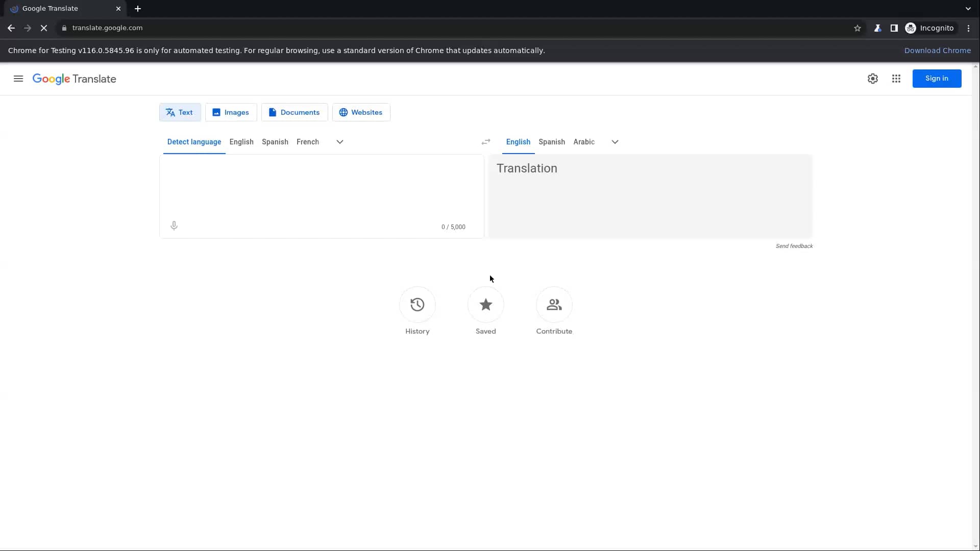The image size is (980, 551).
Task: Click the address bar URL
Action: pos(107,28)
